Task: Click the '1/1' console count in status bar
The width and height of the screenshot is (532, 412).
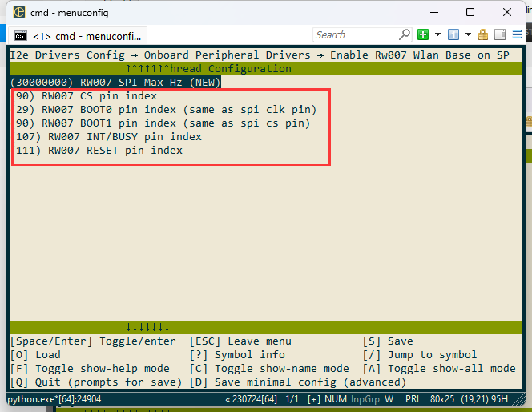Action: (292, 399)
